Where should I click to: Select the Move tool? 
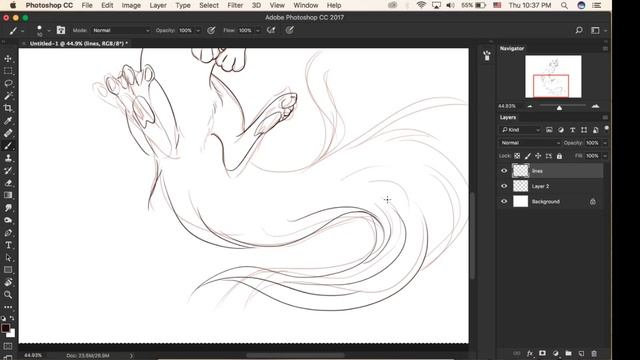(8, 59)
